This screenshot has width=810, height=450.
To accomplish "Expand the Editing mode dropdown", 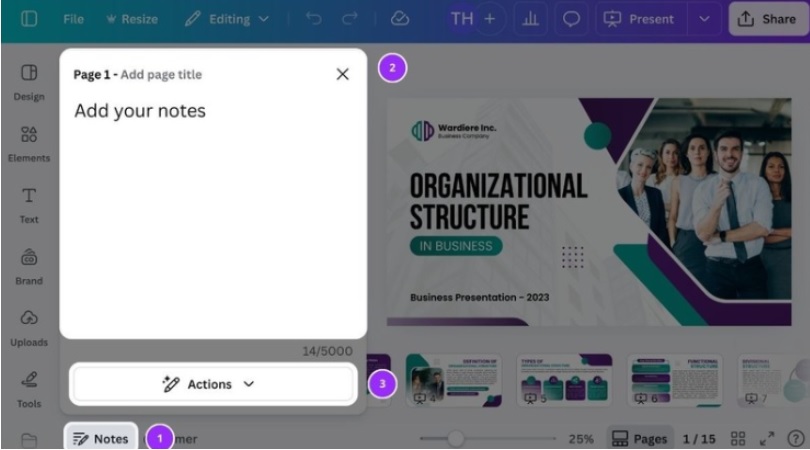I will click(x=227, y=19).
